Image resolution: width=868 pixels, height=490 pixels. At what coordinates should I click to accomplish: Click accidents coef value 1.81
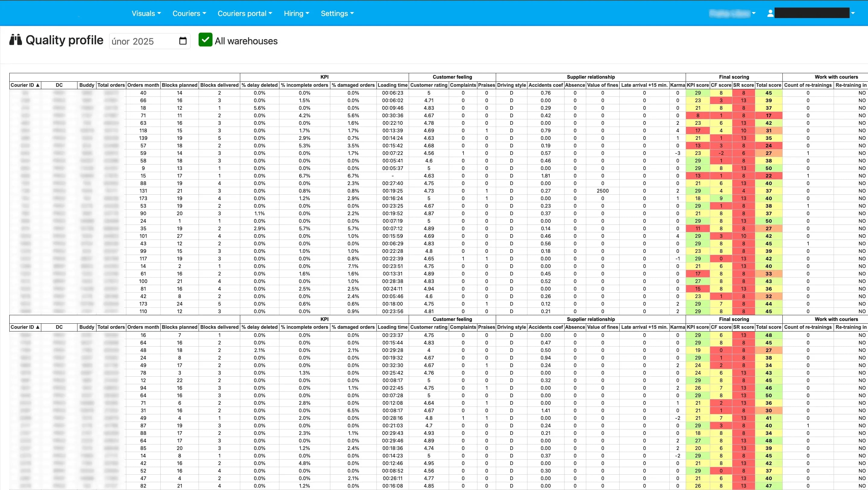point(546,176)
